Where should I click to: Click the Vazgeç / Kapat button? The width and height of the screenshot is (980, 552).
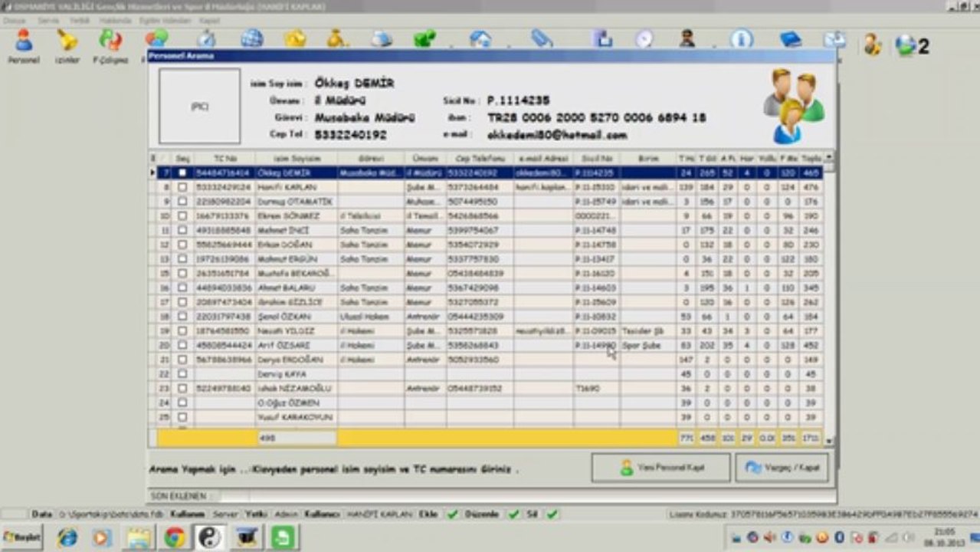pyautogui.click(x=782, y=467)
